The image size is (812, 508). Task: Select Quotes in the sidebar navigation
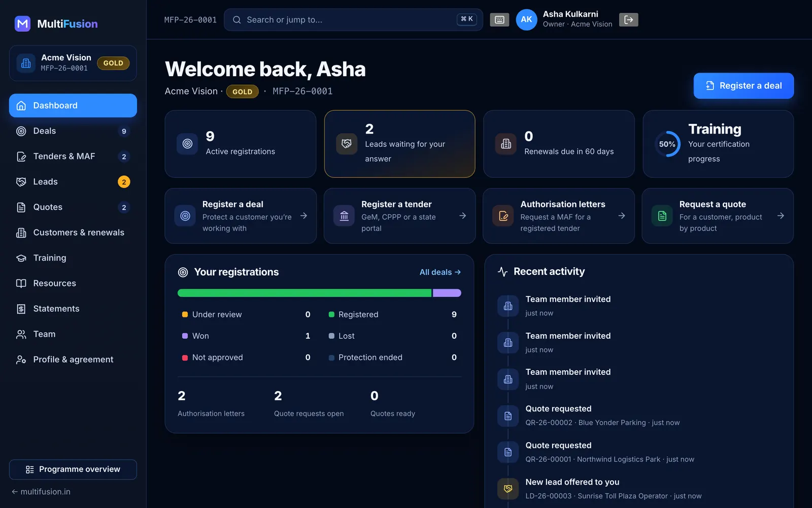coord(73,207)
